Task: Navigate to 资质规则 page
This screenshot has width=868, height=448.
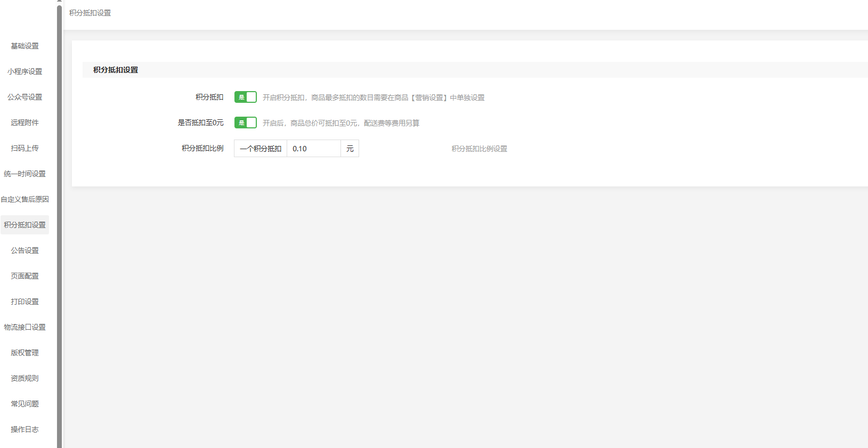Action: click(25, 378)
